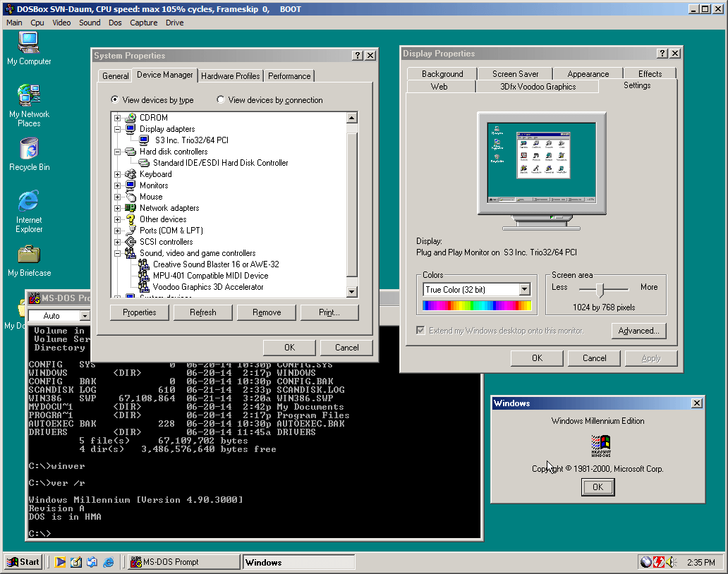Open Internet Explorer from Quick Launch
This screenshot has height=574, width=728.
[x=108, y=562]
